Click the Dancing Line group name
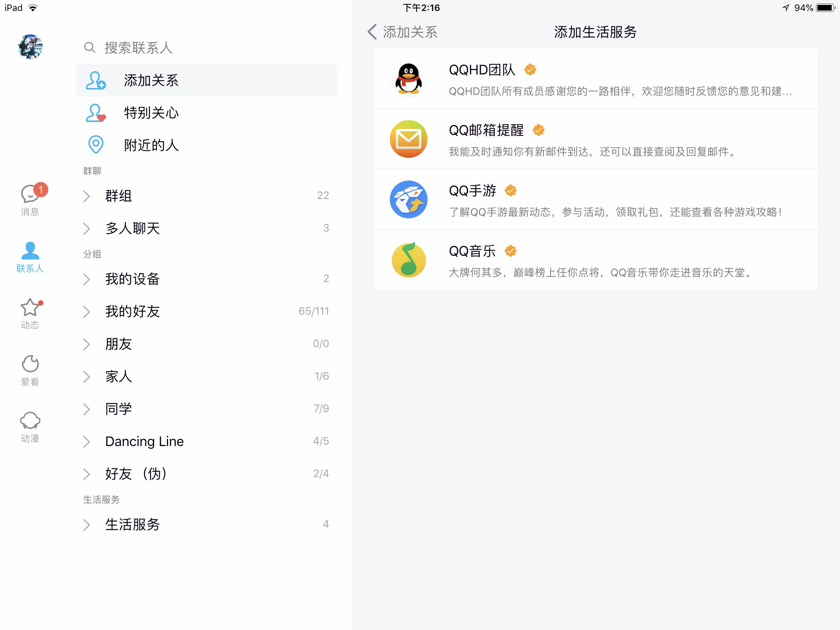Screen dimensions: 840x630 [x=144, y=441]
